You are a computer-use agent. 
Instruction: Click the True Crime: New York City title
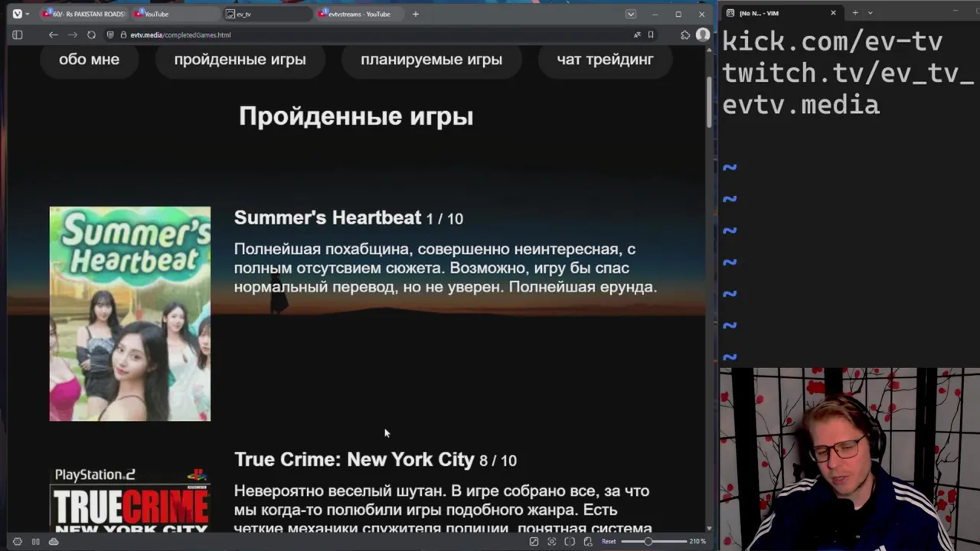[354, 459]
